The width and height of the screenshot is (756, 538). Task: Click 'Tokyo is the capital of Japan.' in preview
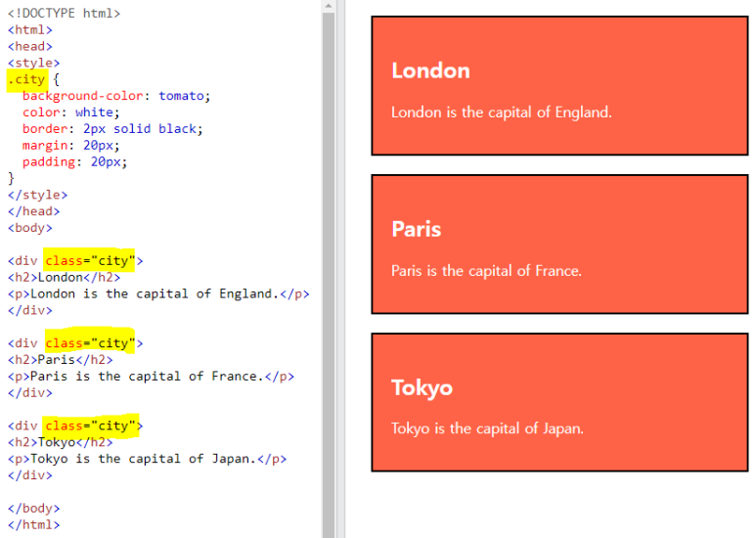(x=487, y=428)
